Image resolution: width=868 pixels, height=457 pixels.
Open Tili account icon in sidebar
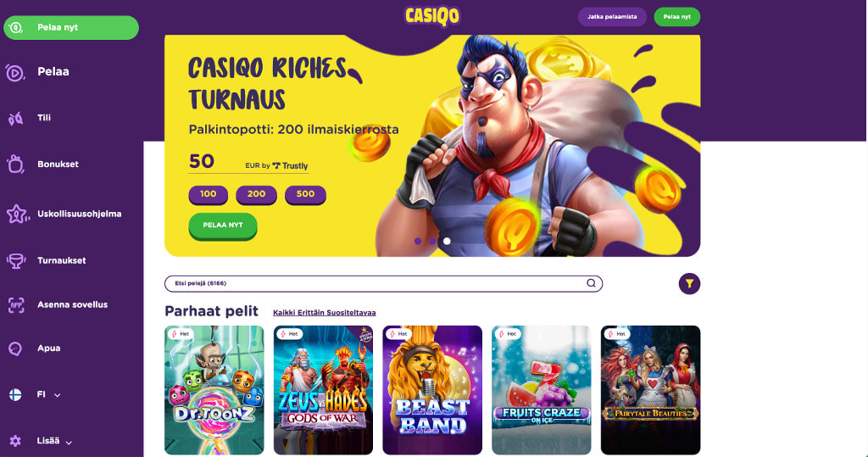(15, 118)
